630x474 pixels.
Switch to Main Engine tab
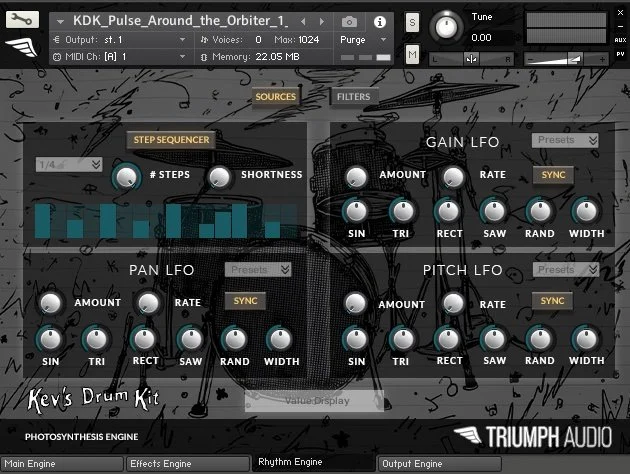click(x=61, y=464)
